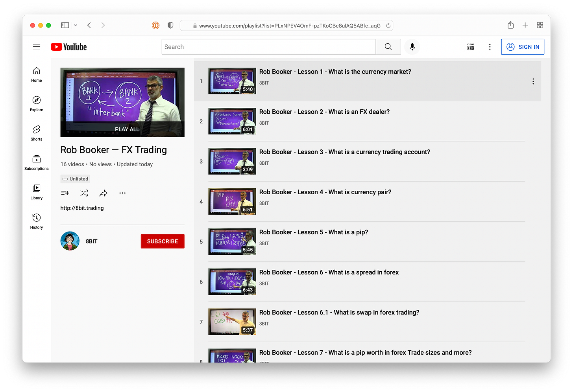Open Lesson 5 pip video thumbnail
The width and height of the screenshot is (573, 392).
pyautogui.click(x=232, y=241)
